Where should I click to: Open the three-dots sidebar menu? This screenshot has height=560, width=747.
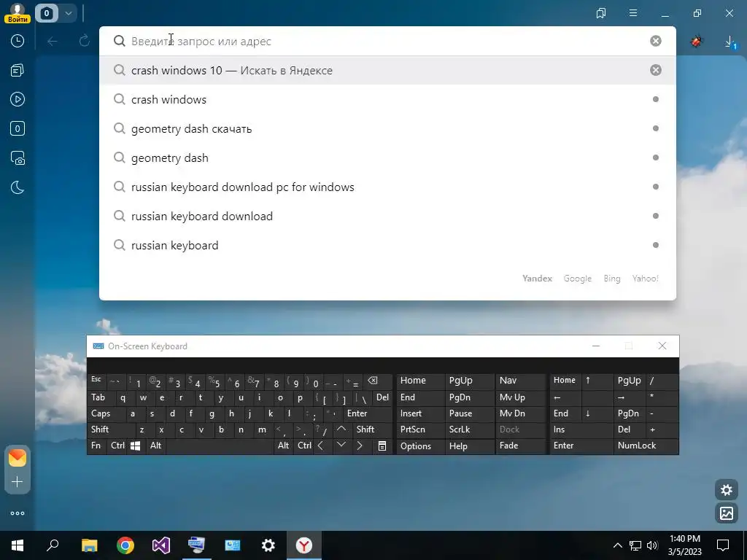coord(18,513)
